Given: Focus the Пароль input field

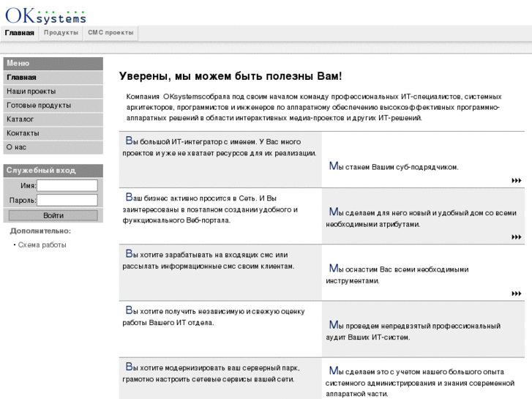Looking at the screenshot, I should click(67, 200).
